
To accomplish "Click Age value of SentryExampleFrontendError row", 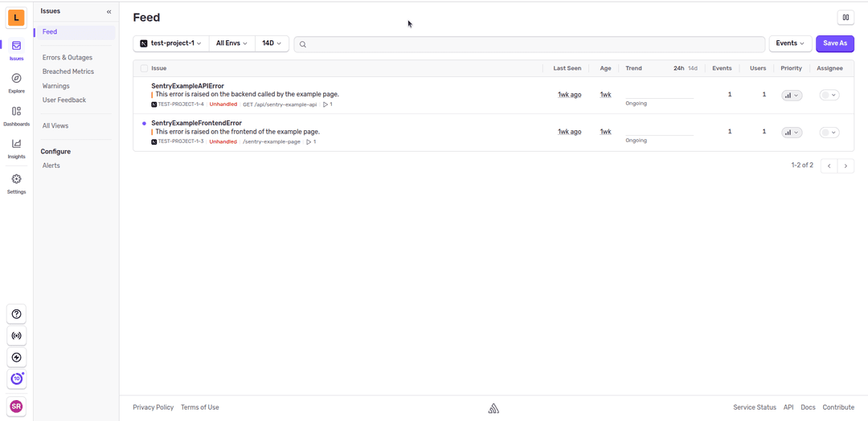I will click(606, 132).
